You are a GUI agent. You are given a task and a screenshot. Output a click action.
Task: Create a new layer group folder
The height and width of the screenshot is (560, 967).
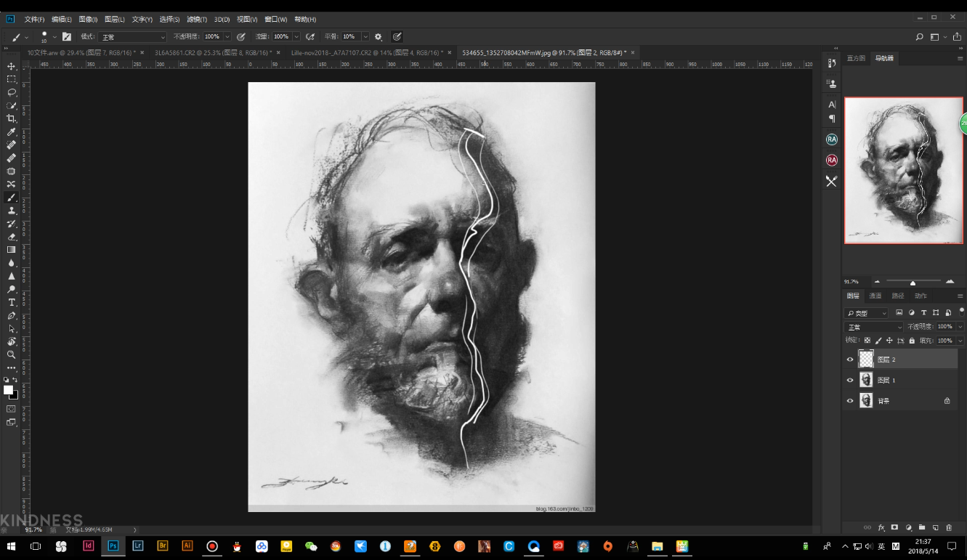pyautogui.click(x=922, y=527)
